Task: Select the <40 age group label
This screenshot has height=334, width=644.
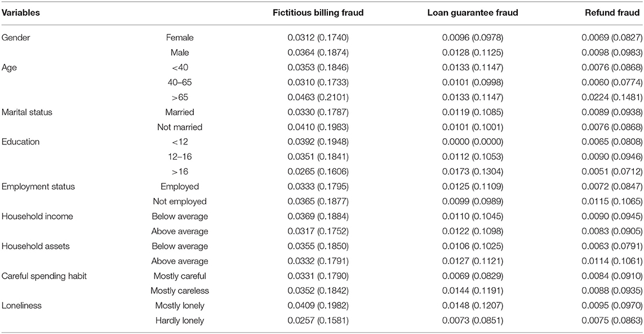Action: (x=180, y=68)
